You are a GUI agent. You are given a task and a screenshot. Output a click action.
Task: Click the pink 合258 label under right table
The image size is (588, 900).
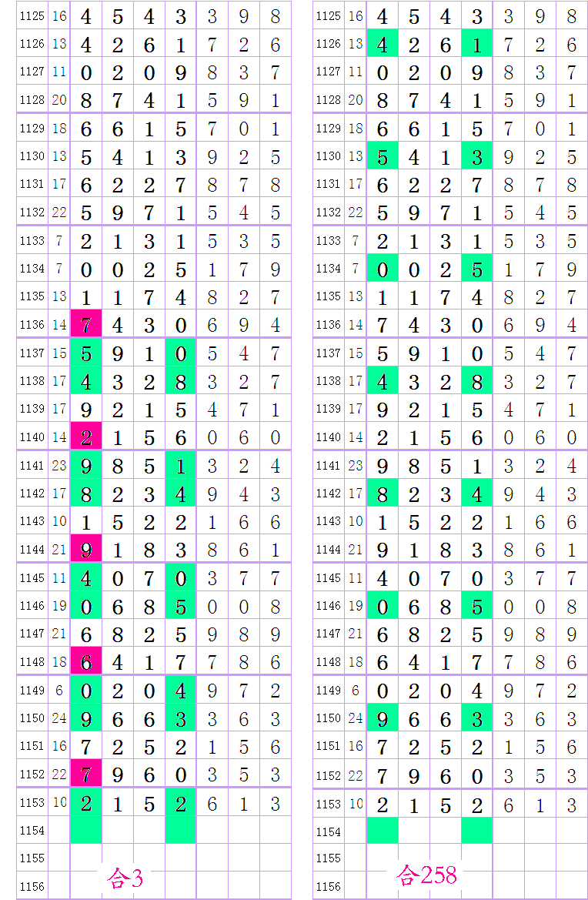click(426, 875)
